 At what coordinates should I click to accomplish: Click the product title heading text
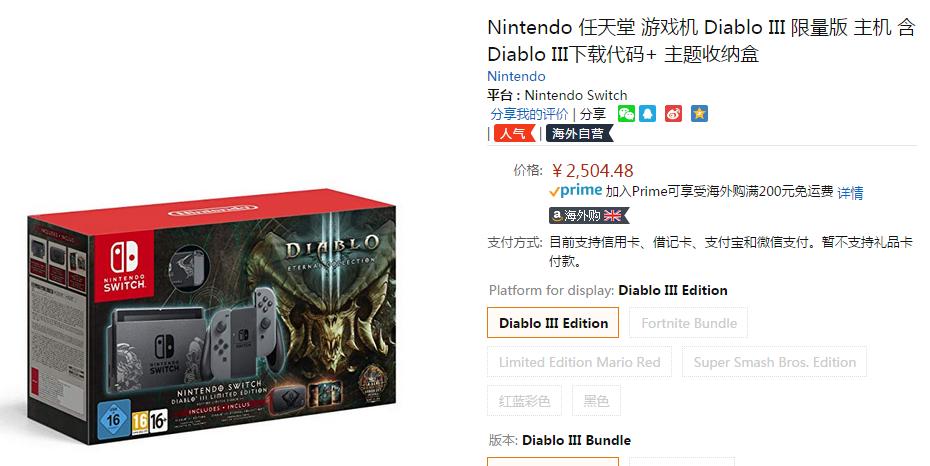click(701, 40)
